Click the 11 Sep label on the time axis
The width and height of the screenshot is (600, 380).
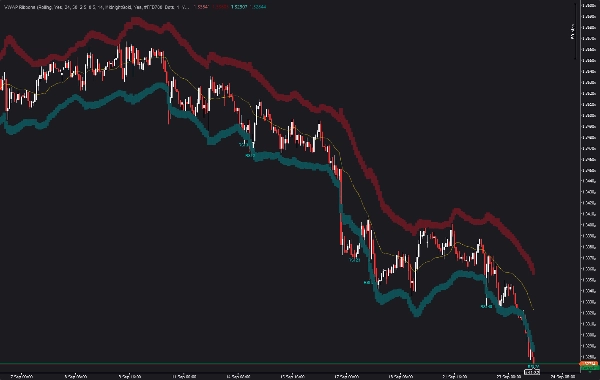coord(185,376)
